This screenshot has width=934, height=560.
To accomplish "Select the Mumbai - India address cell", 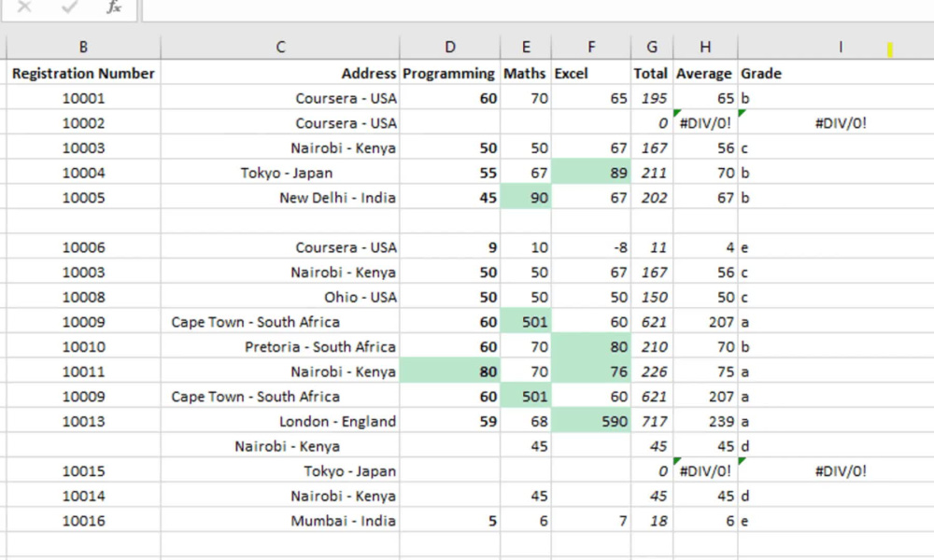I will 280,522.
